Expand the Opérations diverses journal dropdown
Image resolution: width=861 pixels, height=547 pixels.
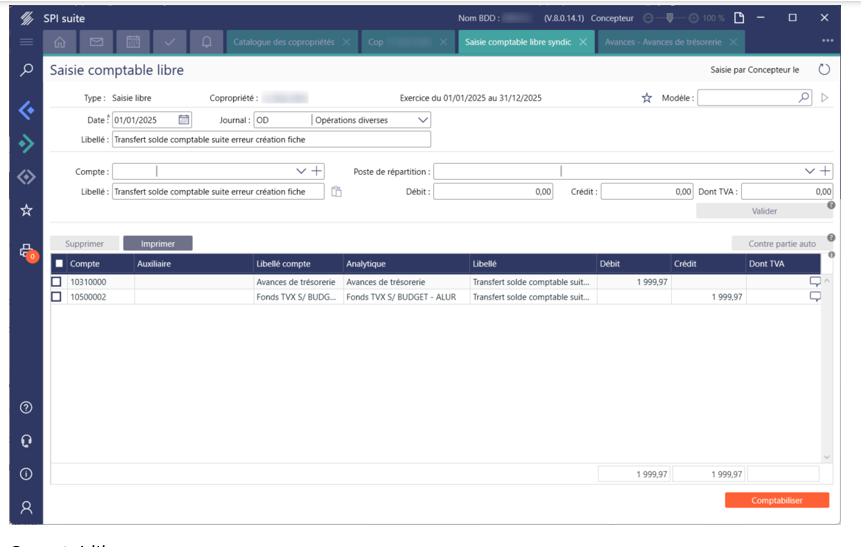[422, 120]
